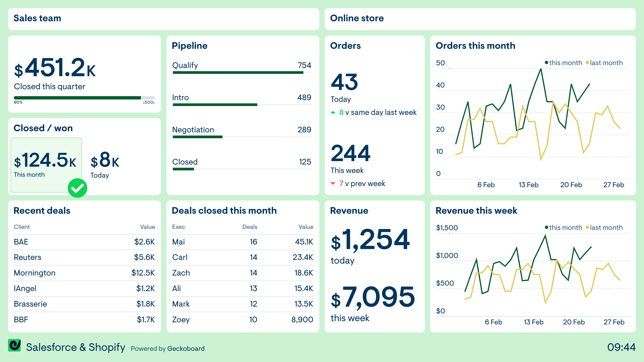The height and width of the screenshot is (362, 644).
Task: Click the green checkmark badge icon
Action: pos(77,188)
